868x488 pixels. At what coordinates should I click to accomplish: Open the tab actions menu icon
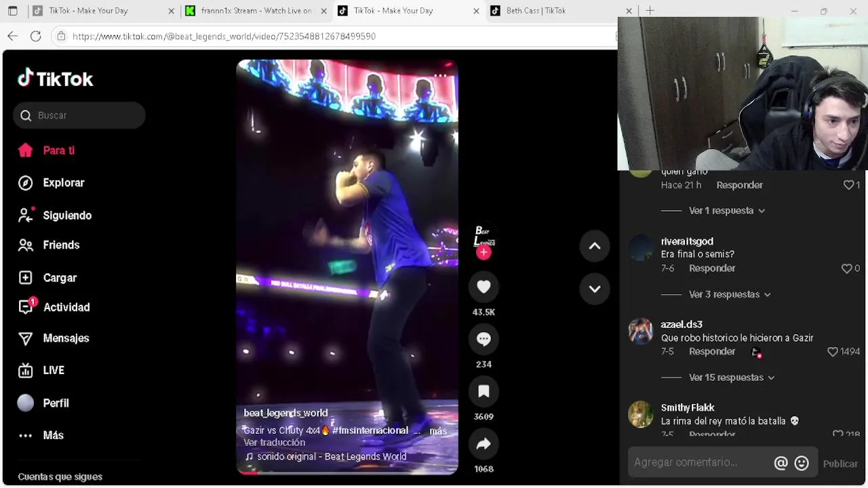13,11
